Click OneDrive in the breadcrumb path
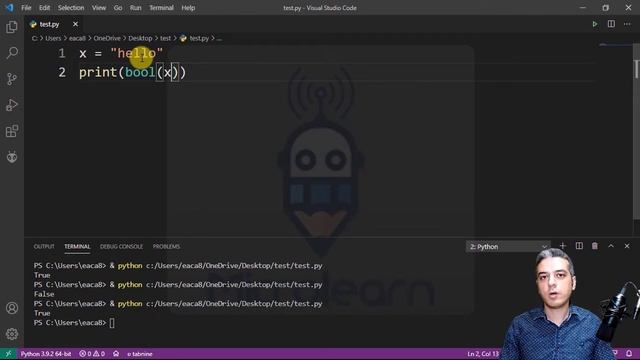The height and width of the screenshot is (360, 640). pyautogui.click(x=107, y=38)
